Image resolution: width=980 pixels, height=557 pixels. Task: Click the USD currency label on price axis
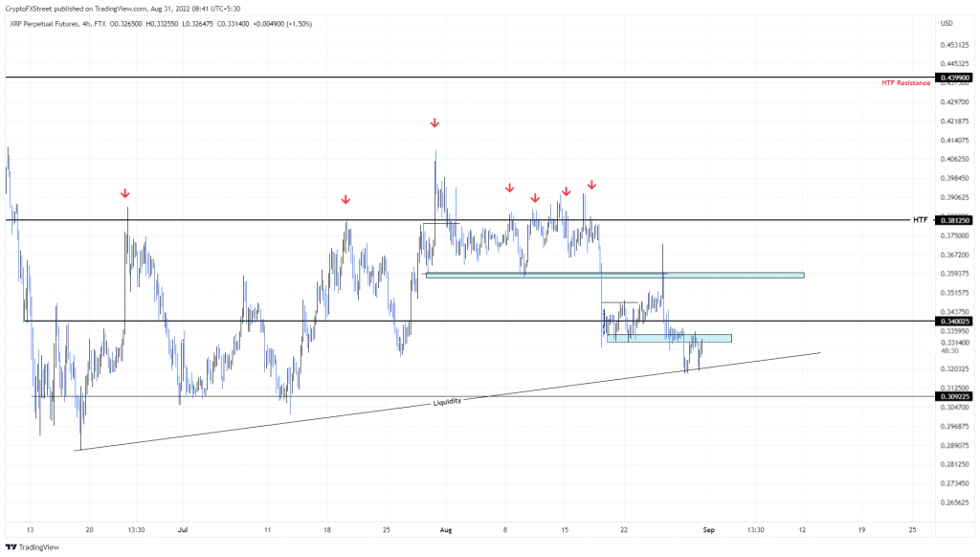point(947,24)
